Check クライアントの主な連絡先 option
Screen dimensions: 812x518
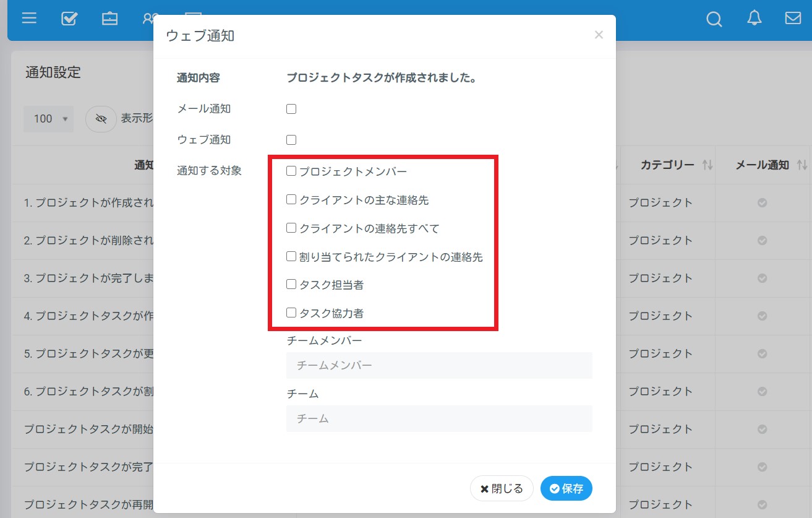point(291,200)
